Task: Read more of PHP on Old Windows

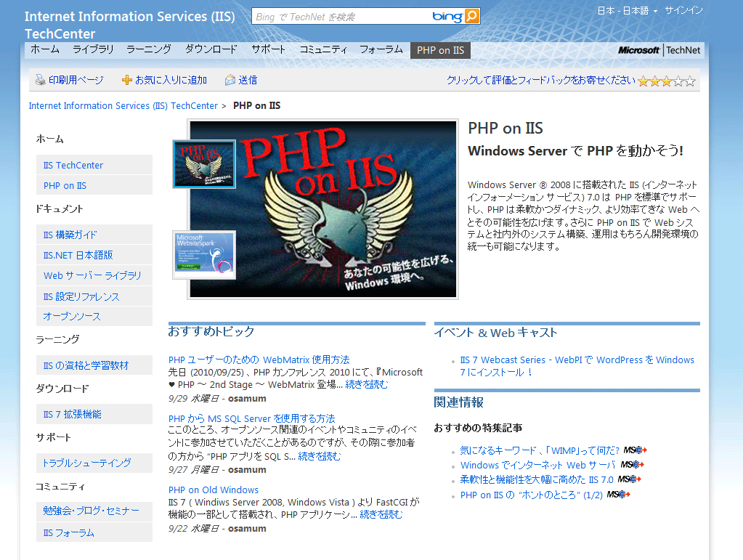Action: tap(381, 514)
